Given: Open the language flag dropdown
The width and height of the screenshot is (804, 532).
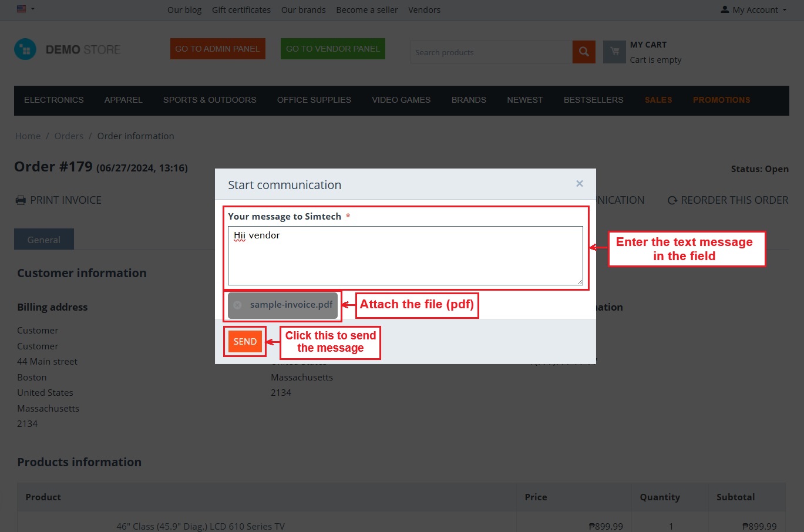Looking at the screenshot, I should tap(25, 9).
